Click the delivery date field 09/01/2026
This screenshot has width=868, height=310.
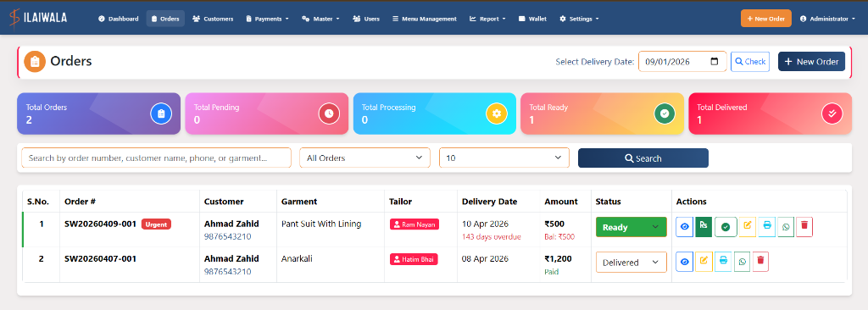click(x=682, y=62)
